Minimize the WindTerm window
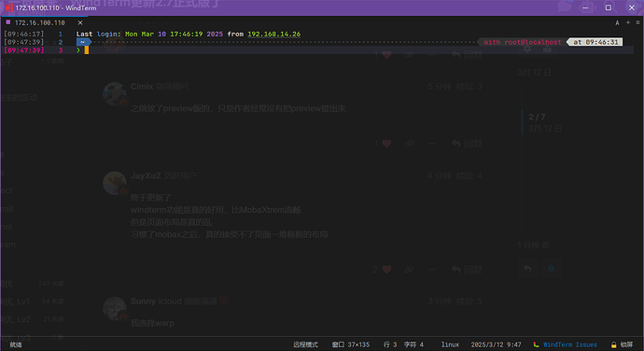 point(585,7)
